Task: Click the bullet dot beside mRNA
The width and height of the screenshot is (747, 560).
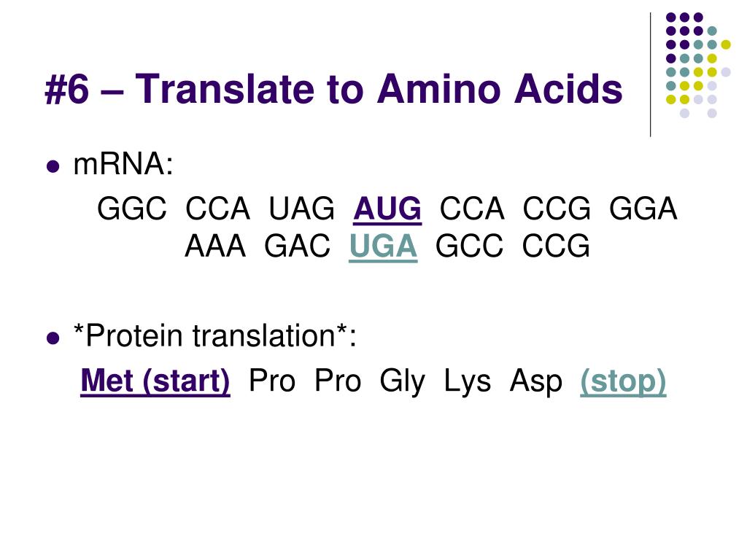Action: click(53, 167)
